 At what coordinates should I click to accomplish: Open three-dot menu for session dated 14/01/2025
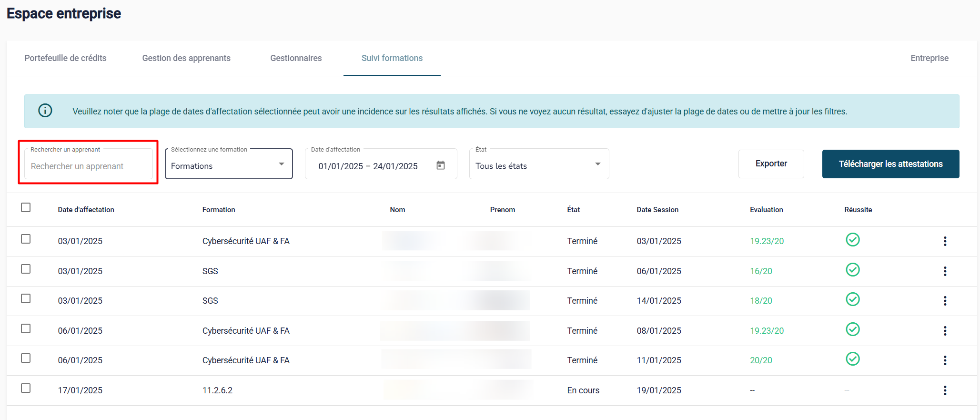(x=945, y=301)
